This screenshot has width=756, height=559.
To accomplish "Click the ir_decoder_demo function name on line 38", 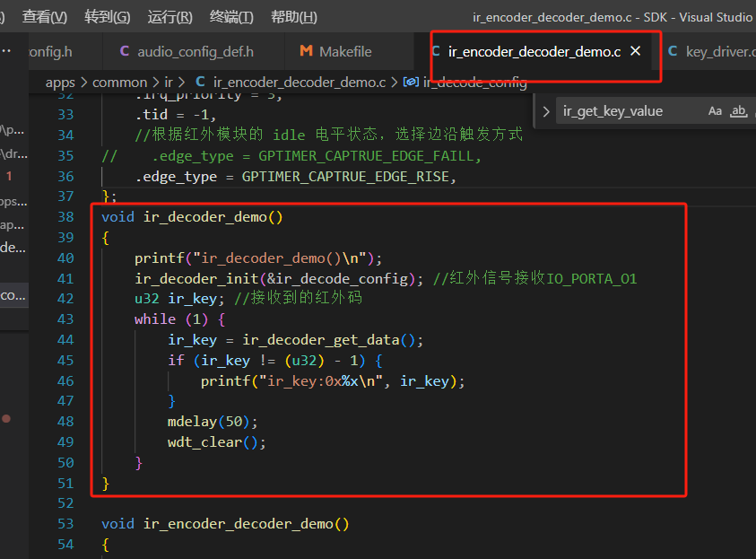I will point(205,217).
